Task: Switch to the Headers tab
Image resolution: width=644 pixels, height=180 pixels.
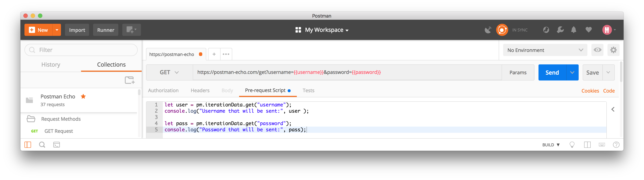Action: pos(200,91)
